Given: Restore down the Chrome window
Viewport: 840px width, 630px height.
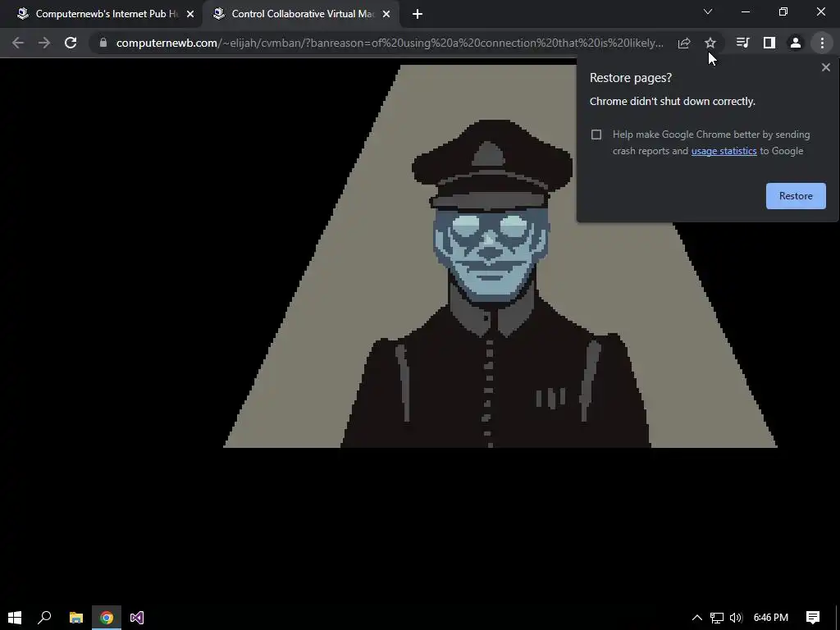Looking at the screenshot, I should pos(783,11).
